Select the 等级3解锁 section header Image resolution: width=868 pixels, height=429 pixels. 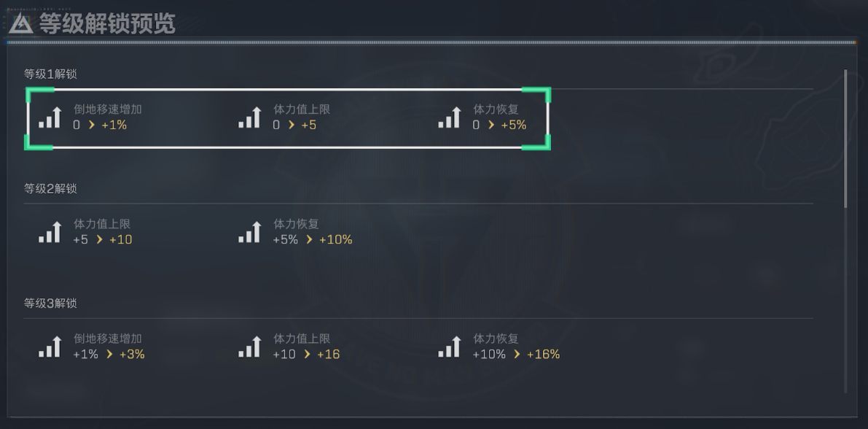point(50,303)
